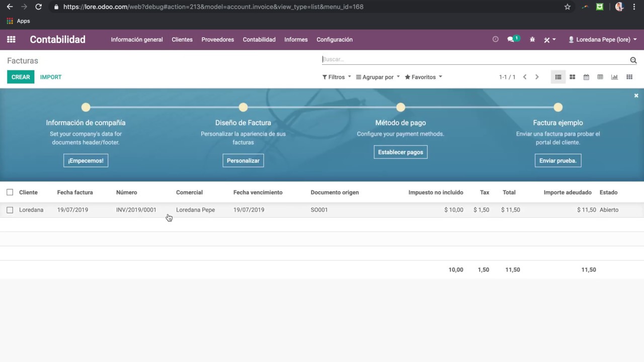Viewport: 644px width, 362px height.
Task: Open the Apps bookmarks shortcut
Action: click(18, 21)
